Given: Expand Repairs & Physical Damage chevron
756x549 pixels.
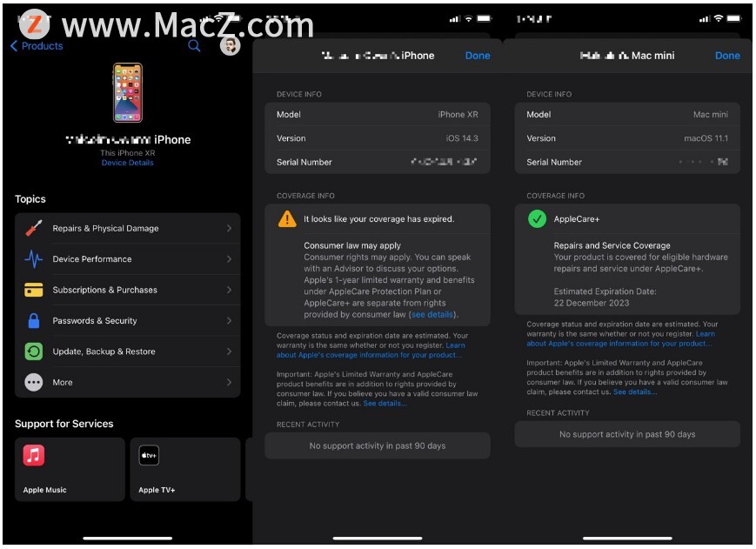Looking at the screenshot, I should click(x=229, y=228).
